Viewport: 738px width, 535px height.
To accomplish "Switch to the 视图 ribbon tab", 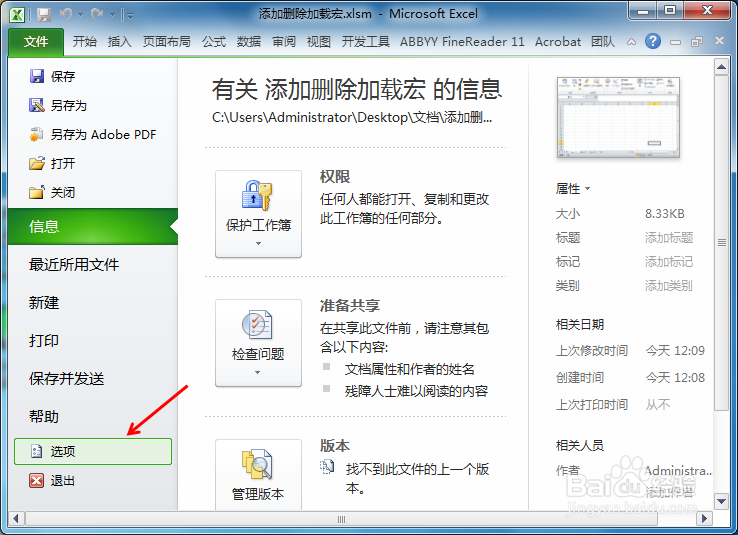I will click(319, 42).
